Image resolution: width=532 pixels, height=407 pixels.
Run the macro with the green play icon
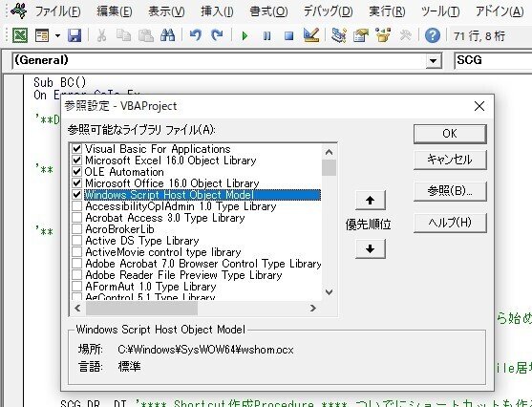(x=245, y=35)
